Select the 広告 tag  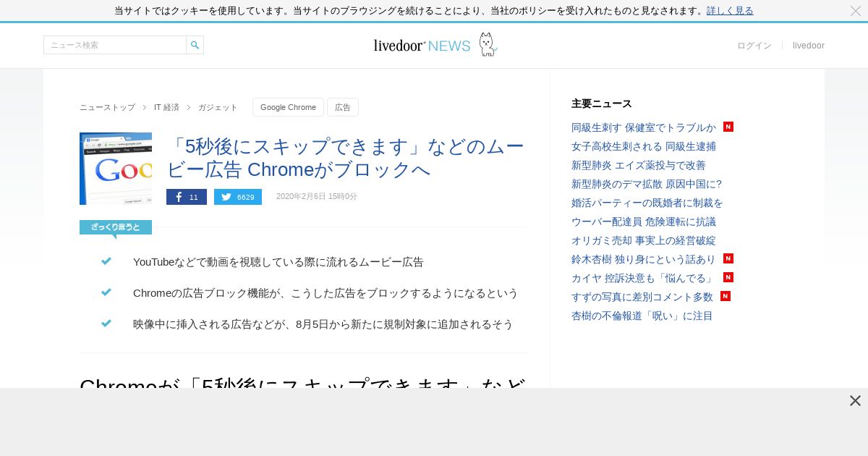click(x=343, y=107)
